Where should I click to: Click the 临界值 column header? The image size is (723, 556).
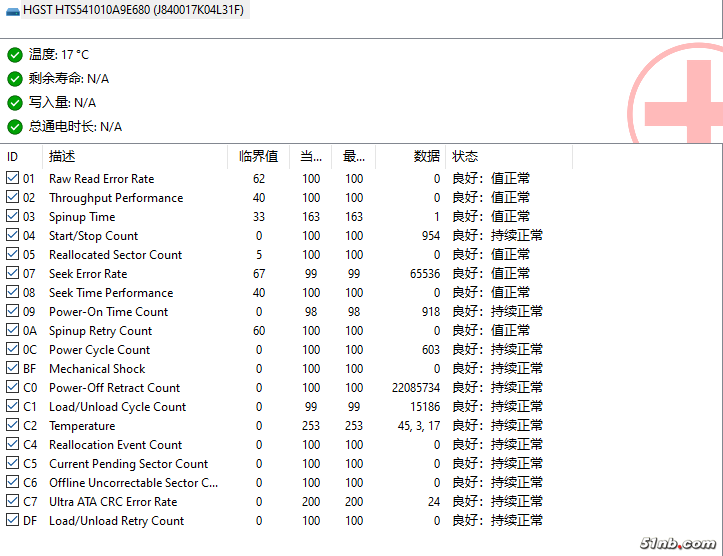[x=258, y=157]
